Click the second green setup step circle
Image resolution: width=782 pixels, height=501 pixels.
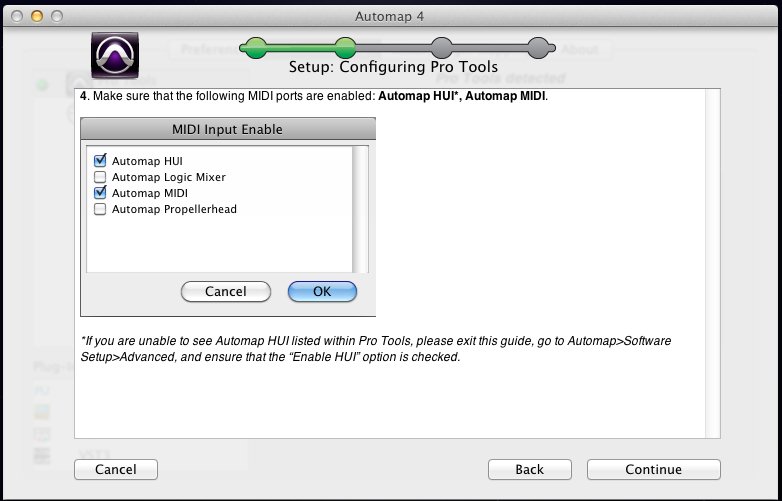(x=346, y=47)
